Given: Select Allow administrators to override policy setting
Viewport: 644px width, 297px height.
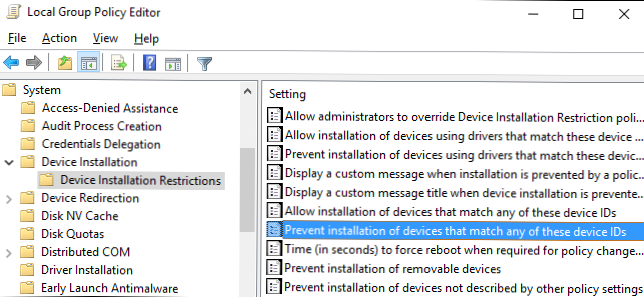Looking at the screenshot, I should 464,117.
